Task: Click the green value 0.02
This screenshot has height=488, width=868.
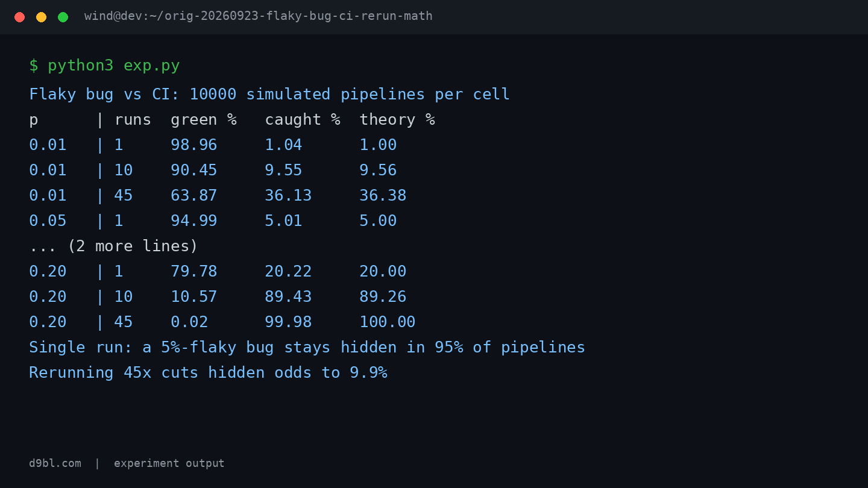Action: pos(189,322)
